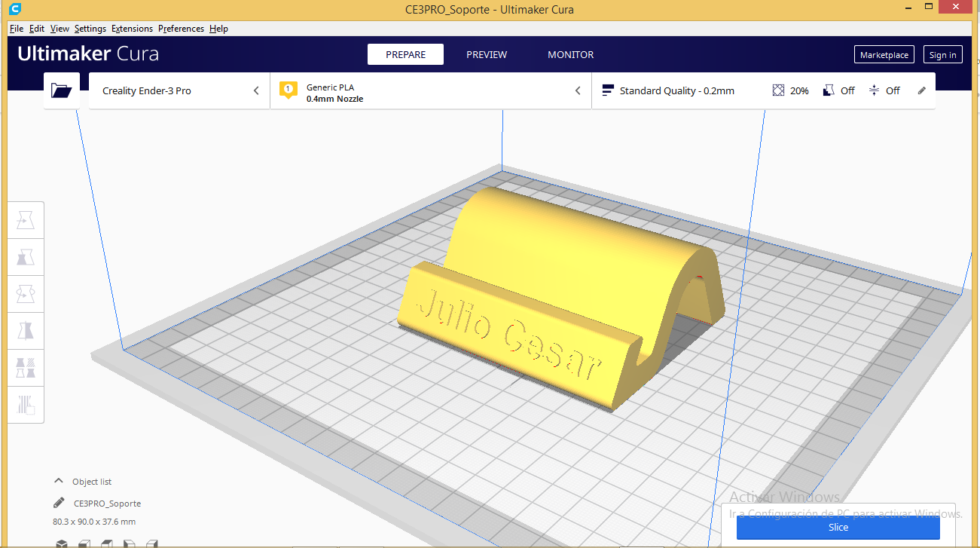980x548 pixels.
Task: Click the CE3PRO_Soporte project name
Action: [107, 504]
